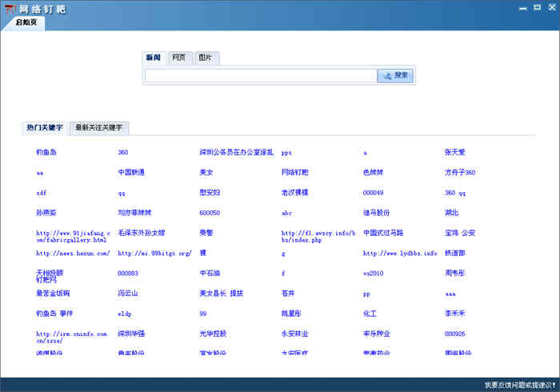Screen dimensions: 560x392
Task: Click the 深圳公务员在办公室接乱 keyword link
Action: coord(236,152)
